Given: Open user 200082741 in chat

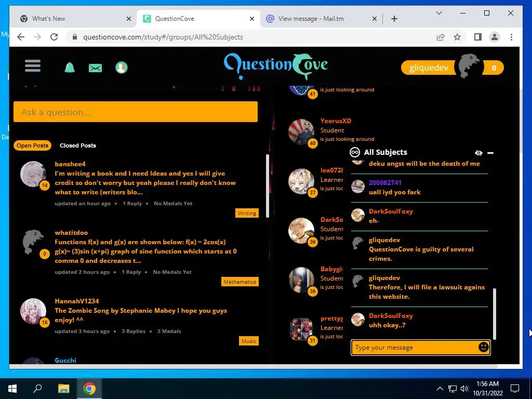Looking at the screenshot, I should (x=385, y=182).
